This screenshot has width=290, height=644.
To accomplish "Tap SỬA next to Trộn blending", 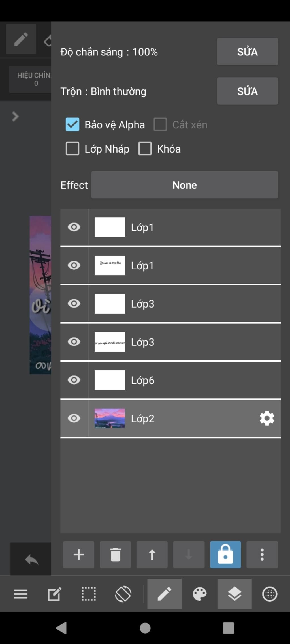I will point(248,91).
